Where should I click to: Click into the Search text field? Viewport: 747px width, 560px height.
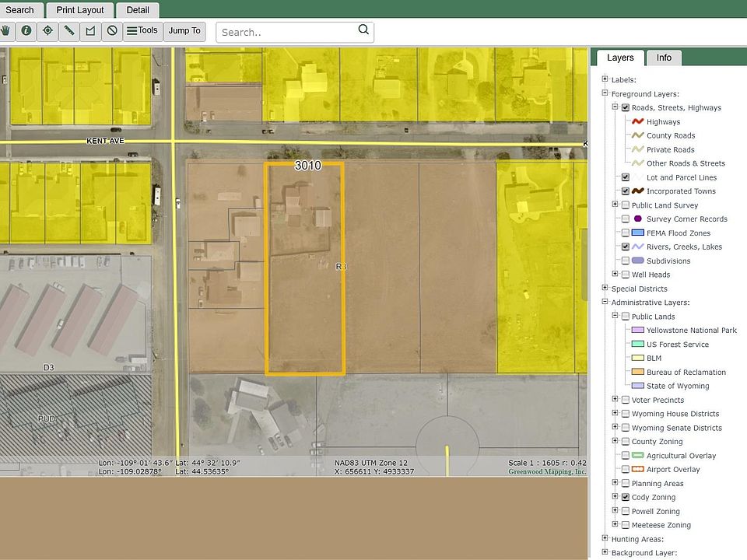point(286,33)
